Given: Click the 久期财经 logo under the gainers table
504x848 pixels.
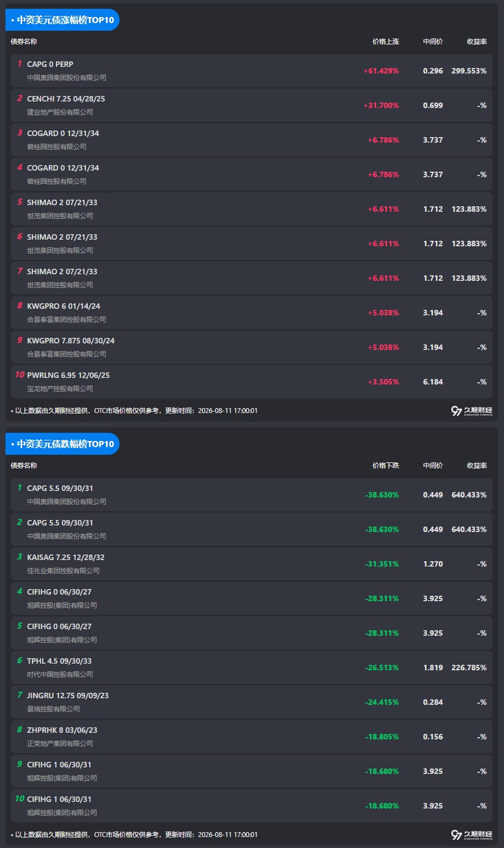Looking at the screenshot, I should point(472,411).
